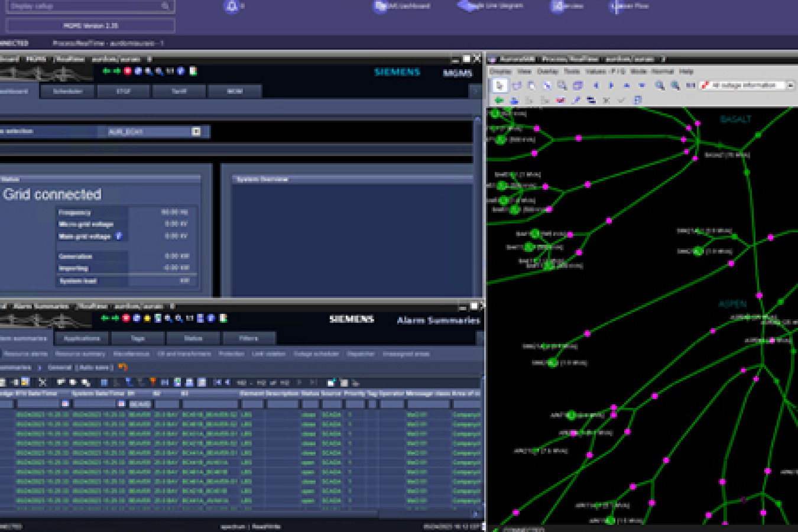Open the Display menu in diagram window

coord(500,72)
